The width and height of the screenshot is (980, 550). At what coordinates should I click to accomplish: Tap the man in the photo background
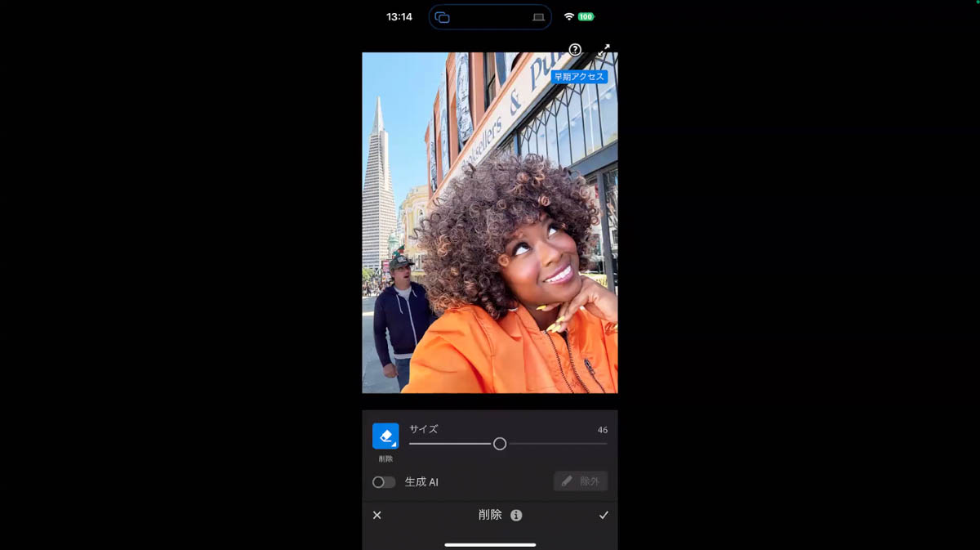pos(400,323)
